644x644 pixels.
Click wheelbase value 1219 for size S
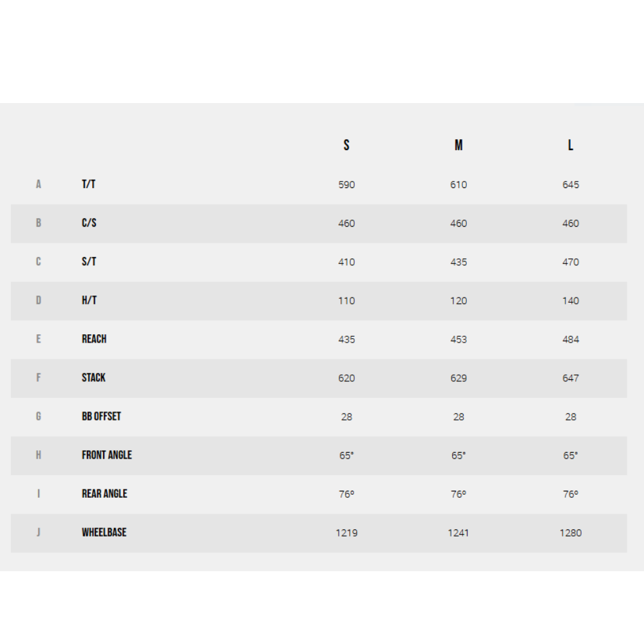click(x=346, y=533)
